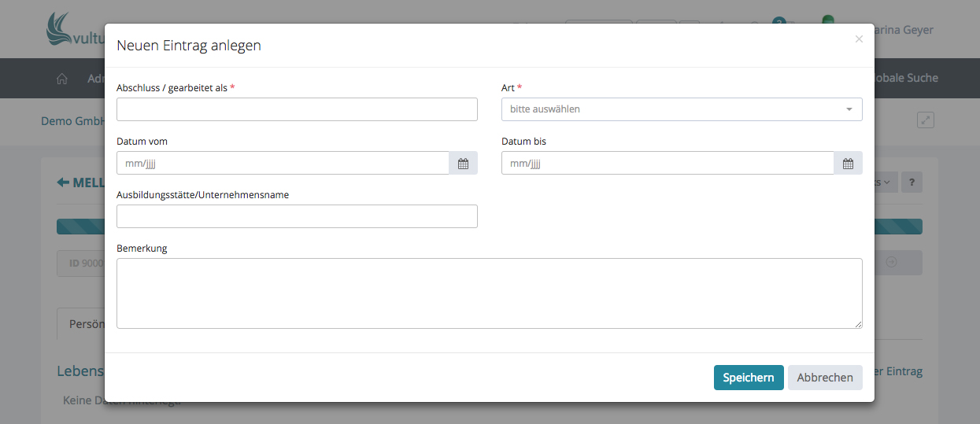This screenshot has width=980, height=424.
Task: Click inside the Bemerkung text area
Action: [489, 293]
